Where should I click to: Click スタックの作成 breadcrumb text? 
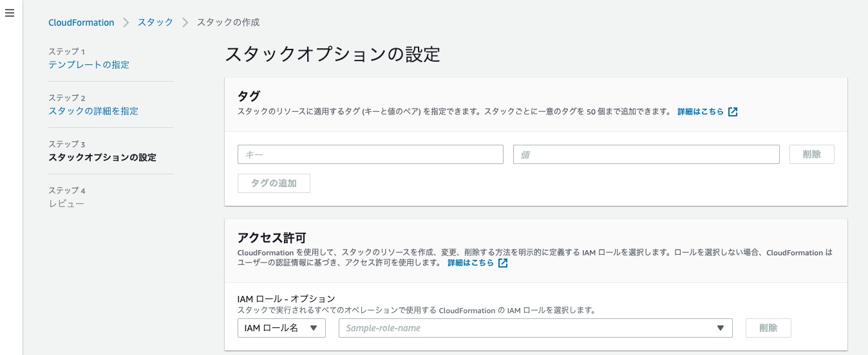click(x=228, y=23)
